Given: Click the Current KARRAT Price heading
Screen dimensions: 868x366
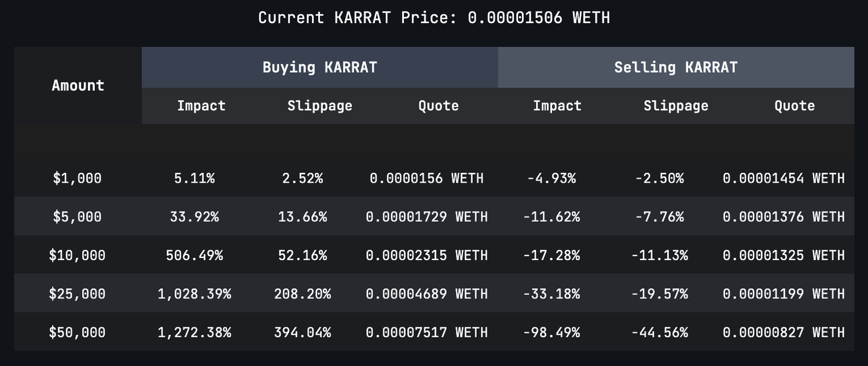Looking at the screenshot, I should [434, 17].
